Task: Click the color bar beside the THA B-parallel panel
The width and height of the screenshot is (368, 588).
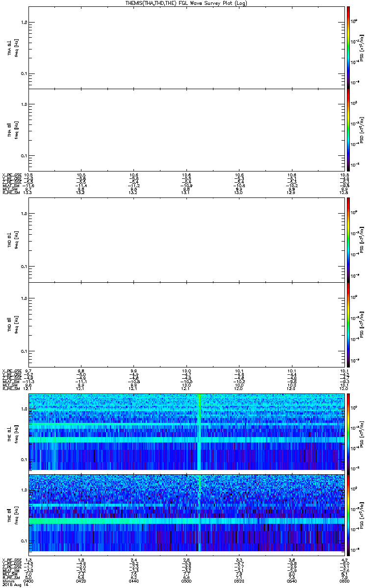Action: click(x=348, y=130)
